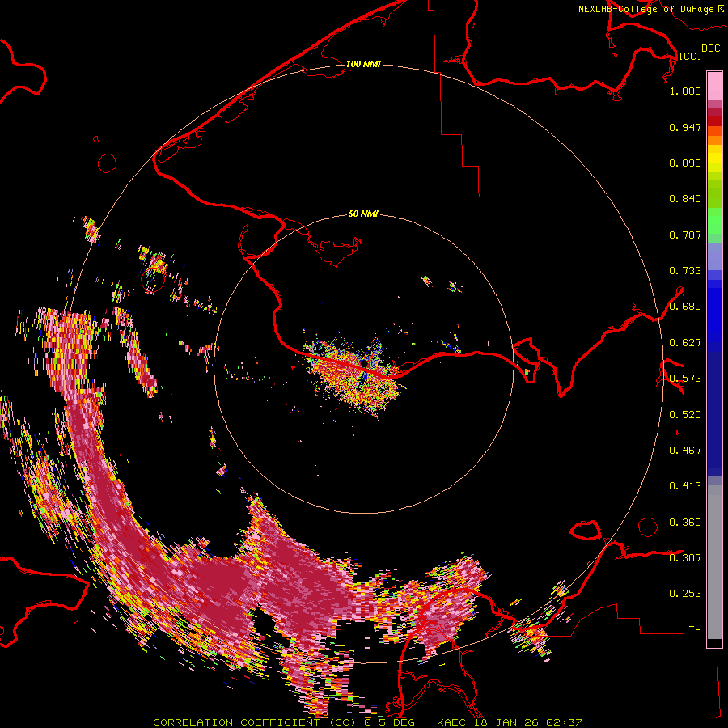Click the NEXLAB-College of DuPage label
728x728 pixels.
tap(645, 9)
